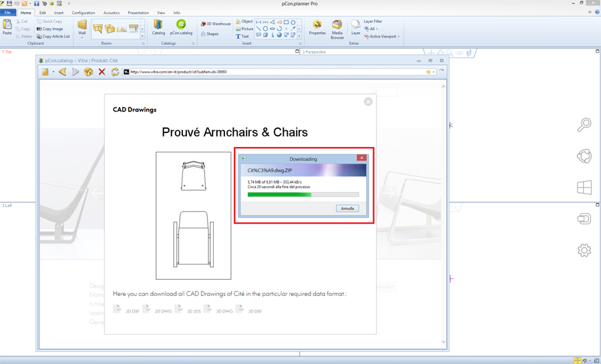601x364 pixels.
Task: Click the rectangle shape in Insert gallery
Action: (x=286, y=22)
